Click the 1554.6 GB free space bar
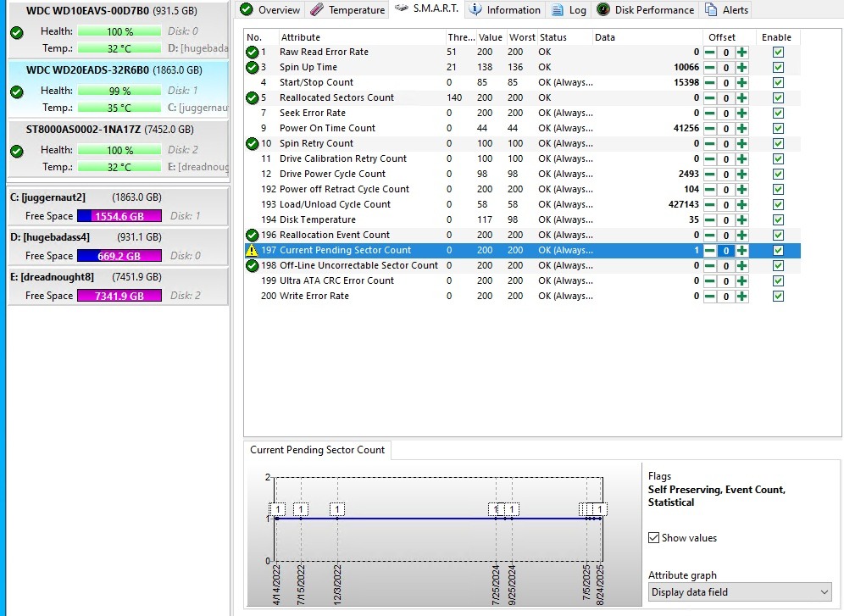This screenshot has width=844, height=616. point(119,216)
